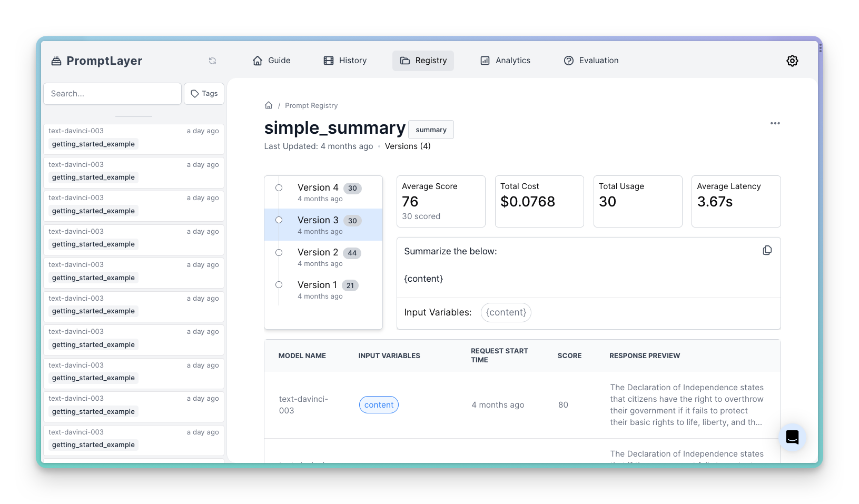Click the text-davinci-003 model cell in the table

(x=303, y=405)
